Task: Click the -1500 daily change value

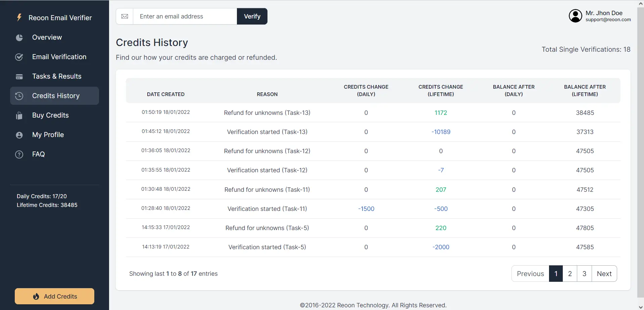Action: [x=366, y=209]
